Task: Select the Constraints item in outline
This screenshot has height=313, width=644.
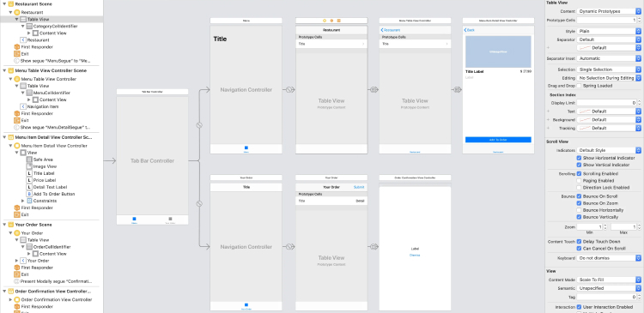Action: tap(45, 201)
